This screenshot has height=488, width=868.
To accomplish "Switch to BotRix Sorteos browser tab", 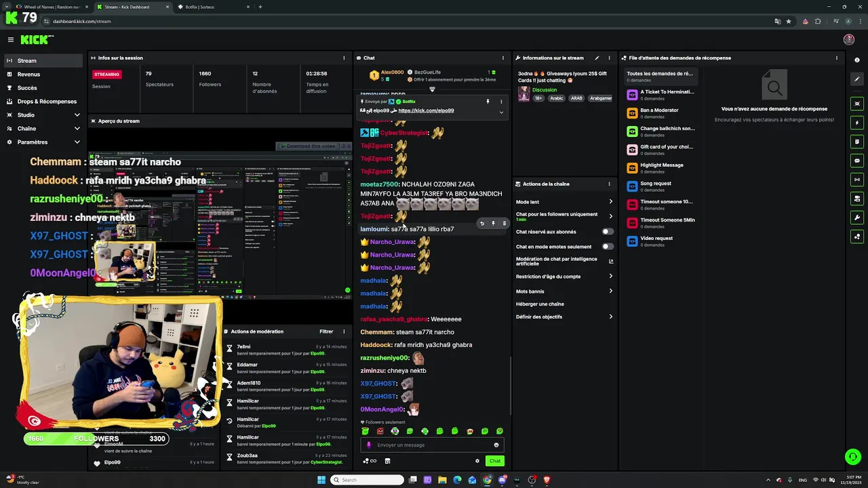I will point(214,7).
